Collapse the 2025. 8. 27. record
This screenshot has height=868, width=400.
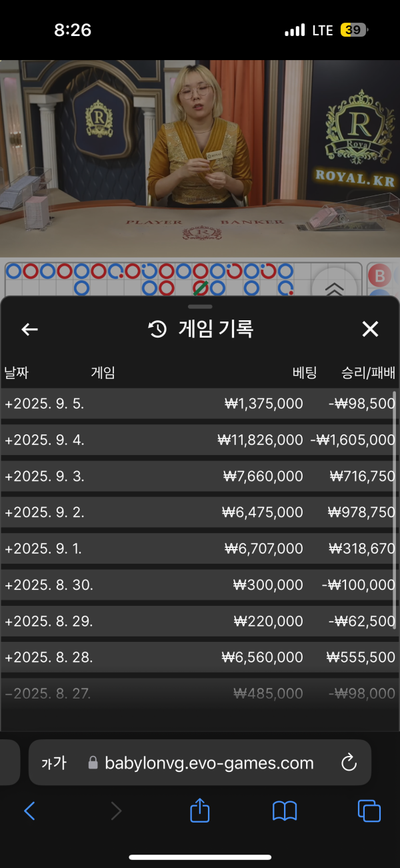click(8, 694)
